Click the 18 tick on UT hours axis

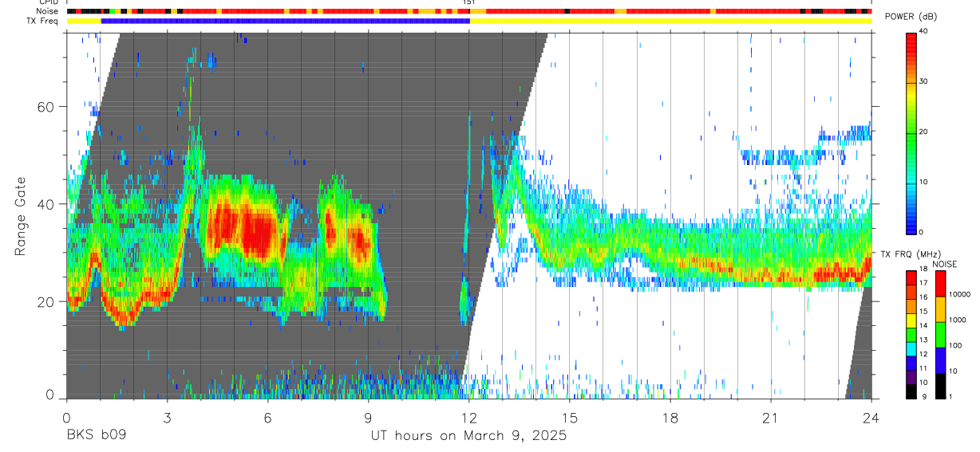670,416
